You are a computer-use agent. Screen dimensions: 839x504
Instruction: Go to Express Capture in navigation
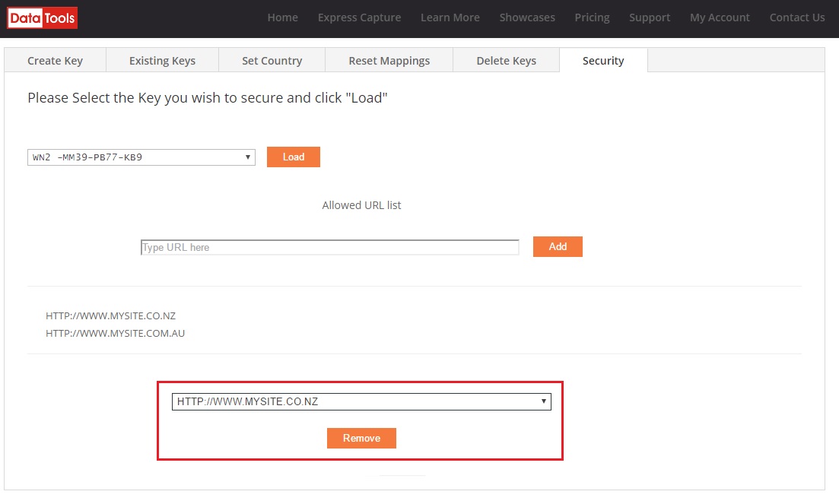click(x=359, y=17)
